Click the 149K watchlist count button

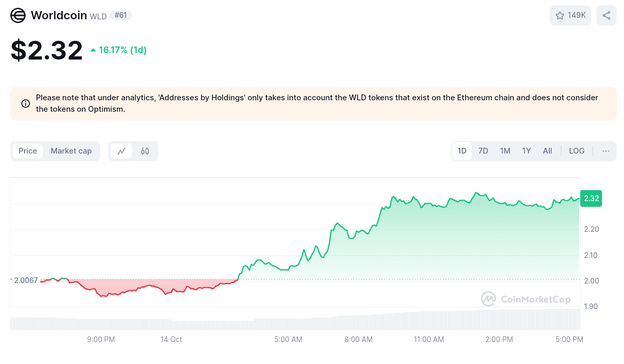pyautogui.click(x=570, y=15)
